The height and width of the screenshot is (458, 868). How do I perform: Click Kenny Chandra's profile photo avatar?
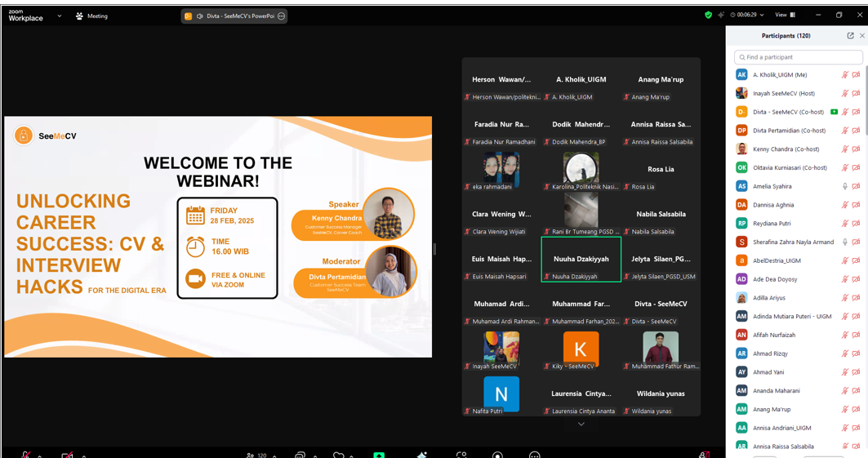pos(741,149)
